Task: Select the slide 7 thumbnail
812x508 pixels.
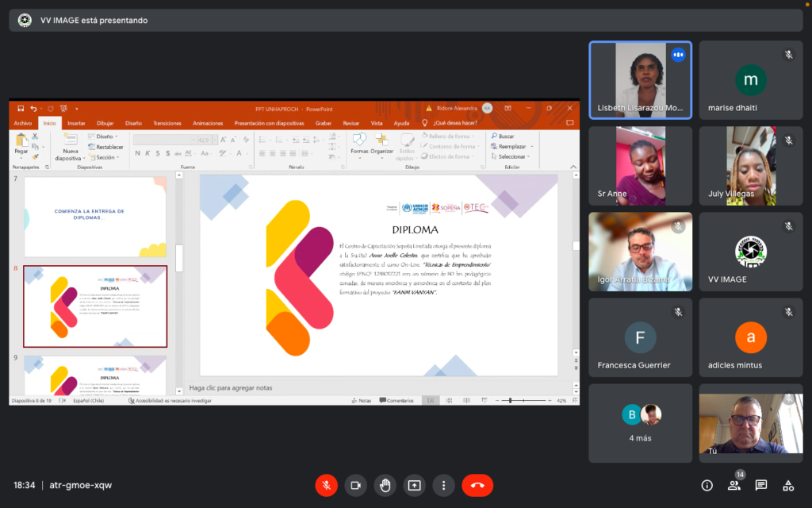Action: (94, 216)
